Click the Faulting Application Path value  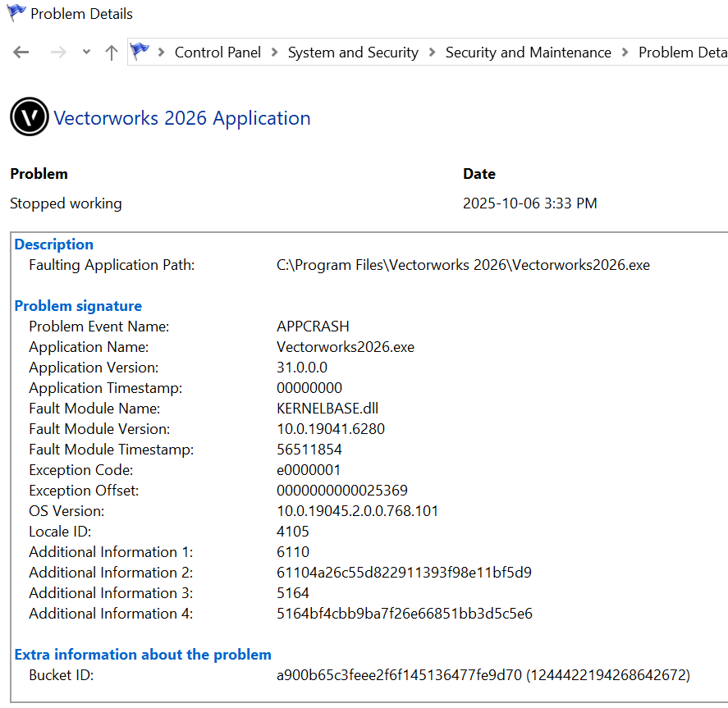[463, 265]
